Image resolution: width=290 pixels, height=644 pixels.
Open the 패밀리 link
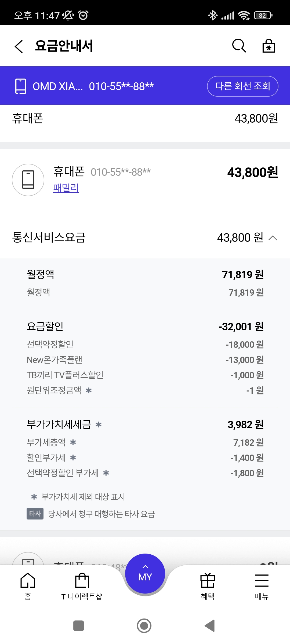click(x=66, y=188)
